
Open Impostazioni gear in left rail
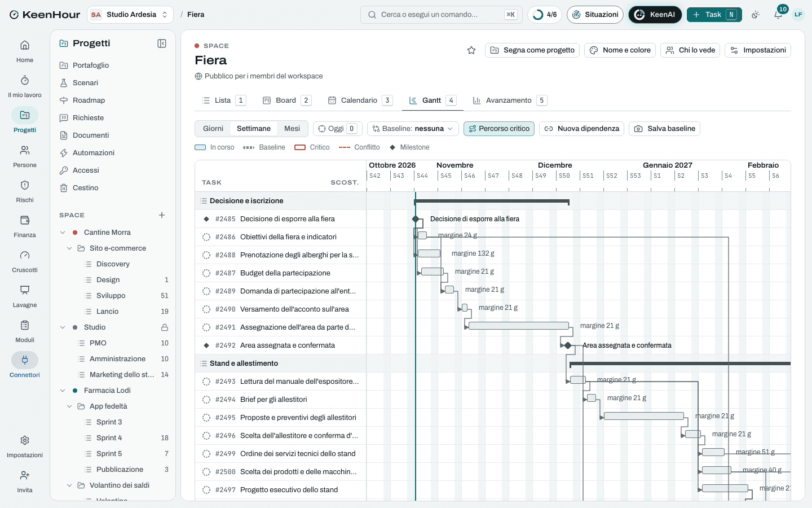(x=25, y=440)
